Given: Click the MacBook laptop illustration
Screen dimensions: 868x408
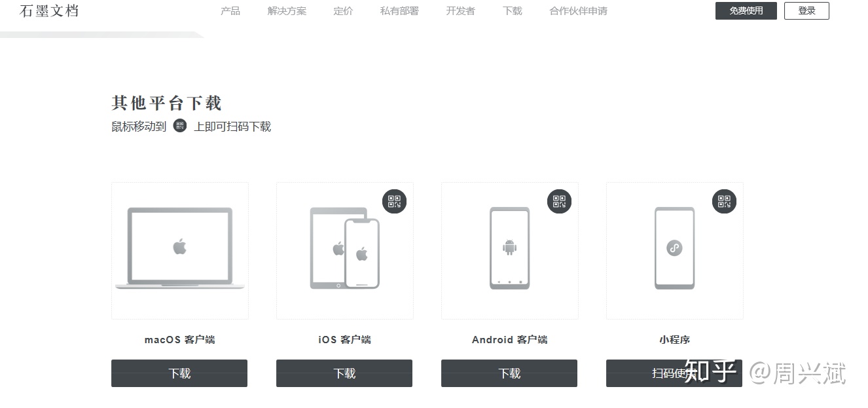Looking at the screenshot, I should [179, 248].
